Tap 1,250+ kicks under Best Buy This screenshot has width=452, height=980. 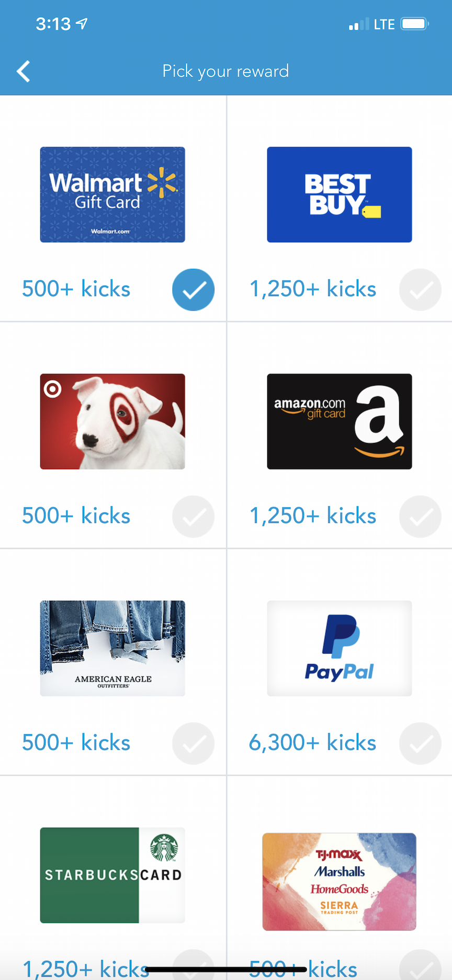(313, 289)
